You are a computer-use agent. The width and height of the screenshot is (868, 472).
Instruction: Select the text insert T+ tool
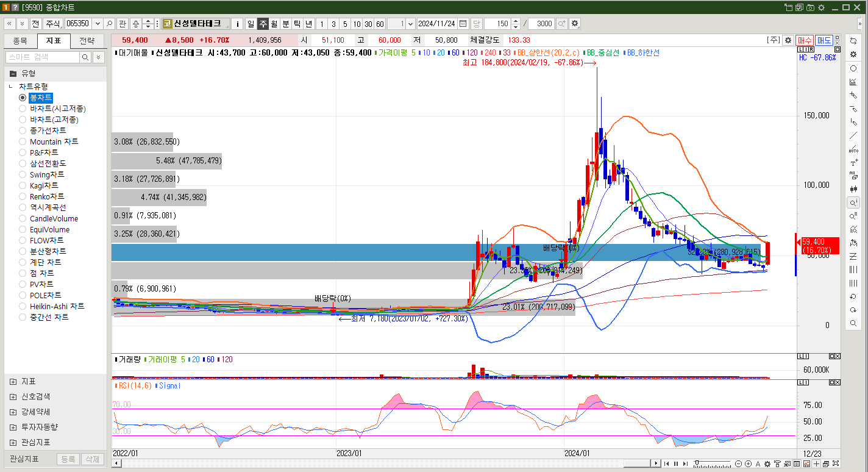pos(853,162)
